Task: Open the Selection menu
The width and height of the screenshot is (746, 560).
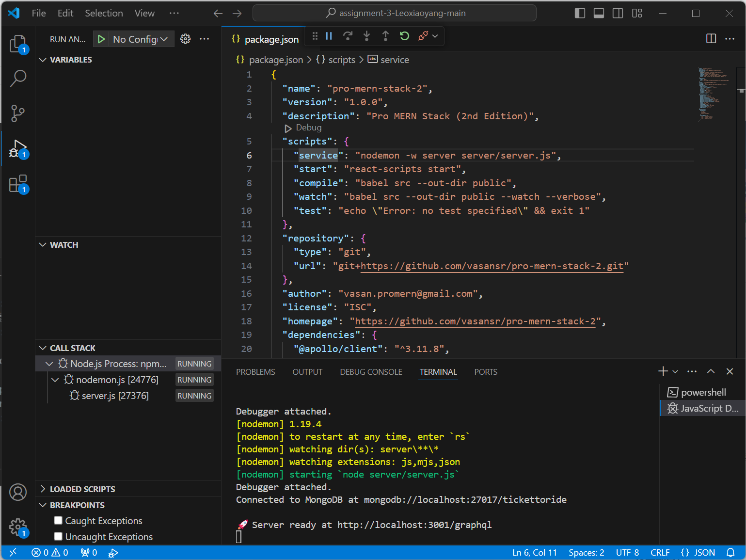Action: click(104, 13)
